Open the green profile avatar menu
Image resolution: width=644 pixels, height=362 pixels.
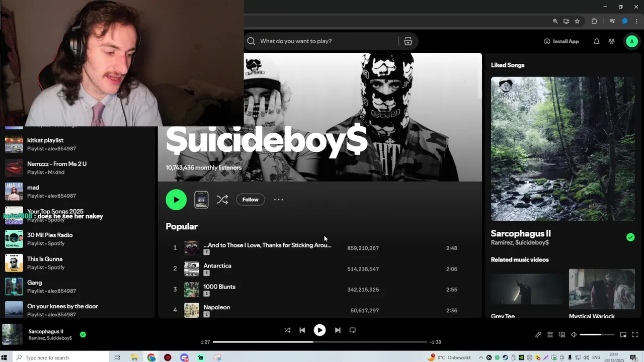[x=631, y=41]
